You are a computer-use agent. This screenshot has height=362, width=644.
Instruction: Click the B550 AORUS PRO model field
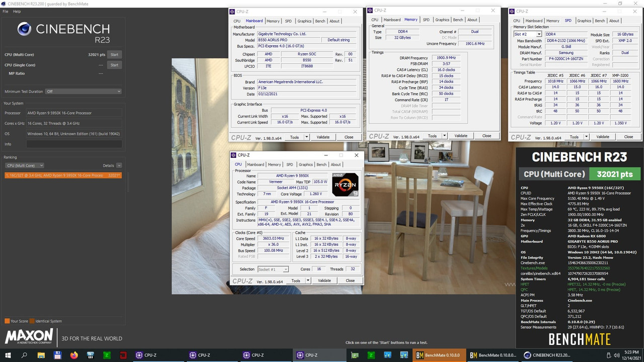point(289,40)
